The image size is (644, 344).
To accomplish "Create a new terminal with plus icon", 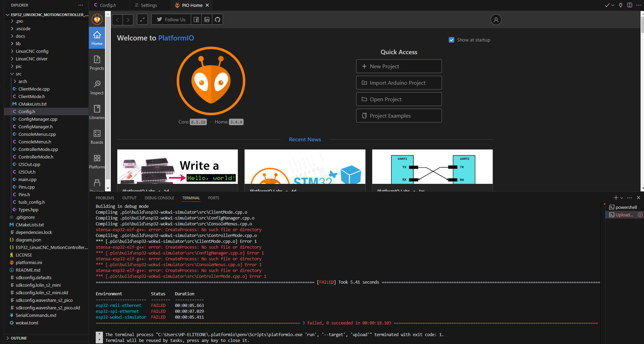I will pyautogui.click(x=616, y=198).
